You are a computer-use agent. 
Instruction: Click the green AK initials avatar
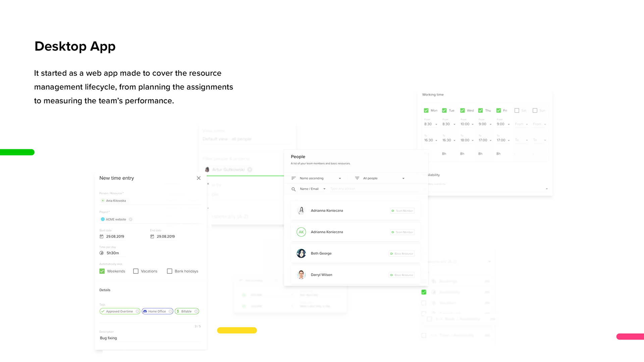coord(301,232)
